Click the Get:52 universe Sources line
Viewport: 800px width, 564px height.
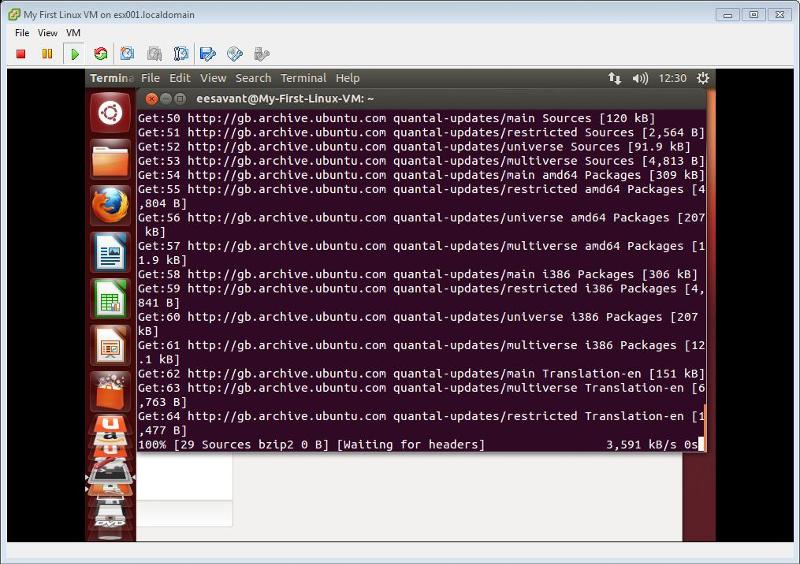pyautogui.click(x=414, y=147)
